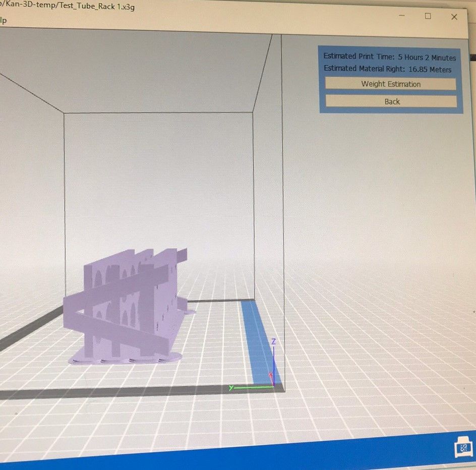Click the Test_Tube_Rack file path in title bar

[x=71, y=7]
